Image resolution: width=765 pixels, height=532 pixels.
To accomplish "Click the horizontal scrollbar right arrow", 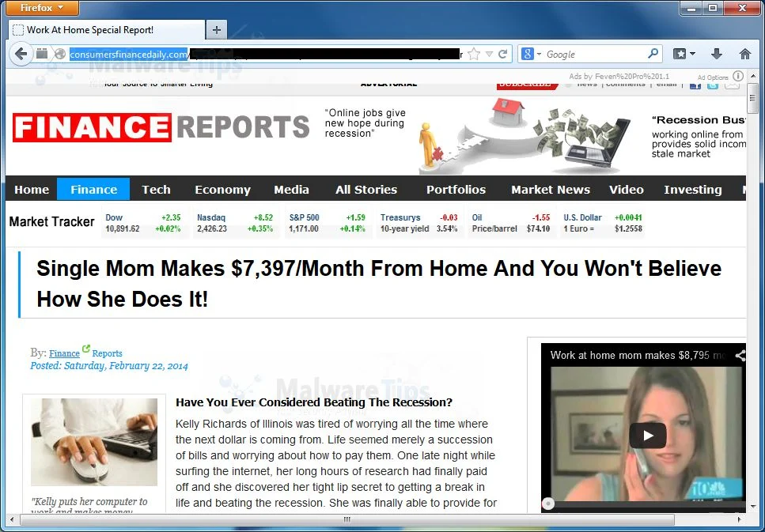I will coord(740,520).
